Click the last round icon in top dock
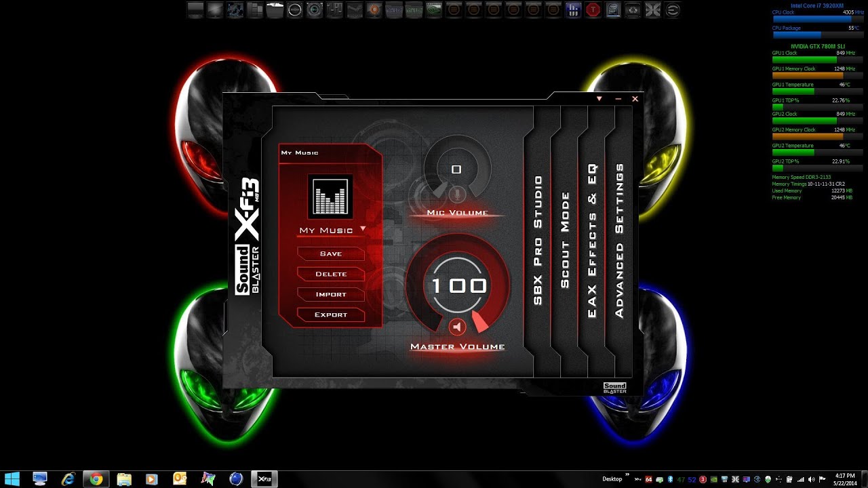The width and height of the screenshot is (868, 488). click(672, 9)
